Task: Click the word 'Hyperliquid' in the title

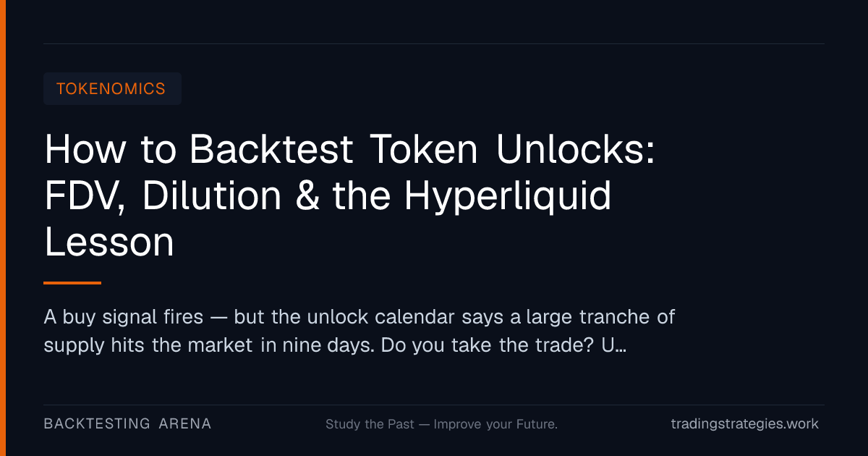Action: 507,197
